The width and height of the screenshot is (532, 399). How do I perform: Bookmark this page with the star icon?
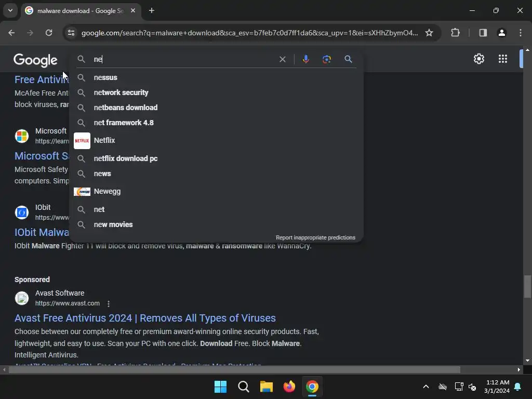point(429,33)
